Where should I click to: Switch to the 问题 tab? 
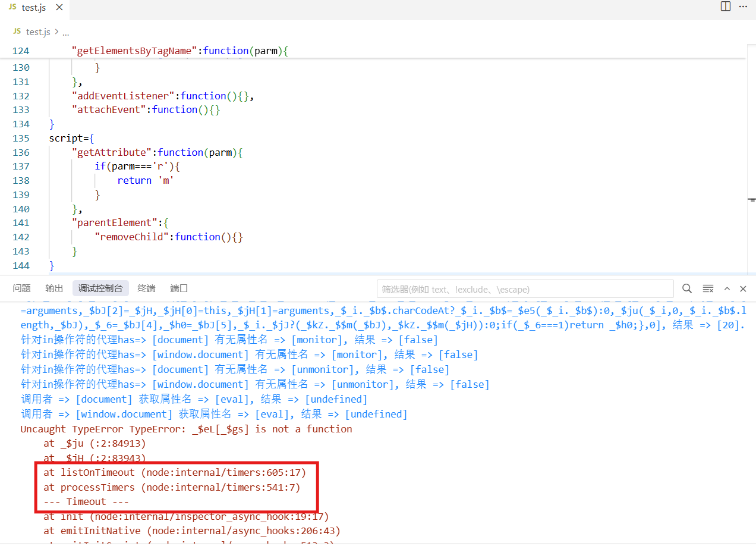tap(22, 288)
